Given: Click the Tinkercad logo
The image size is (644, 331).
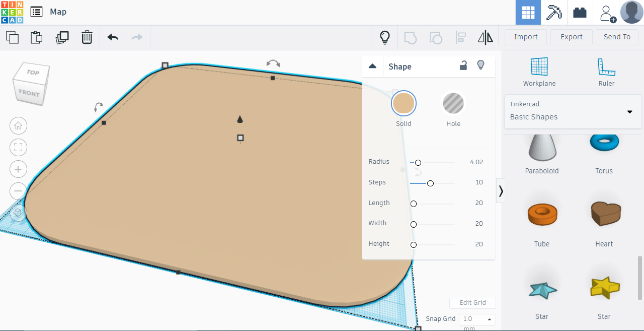Looking at the screenshot, I should point(12,12).
